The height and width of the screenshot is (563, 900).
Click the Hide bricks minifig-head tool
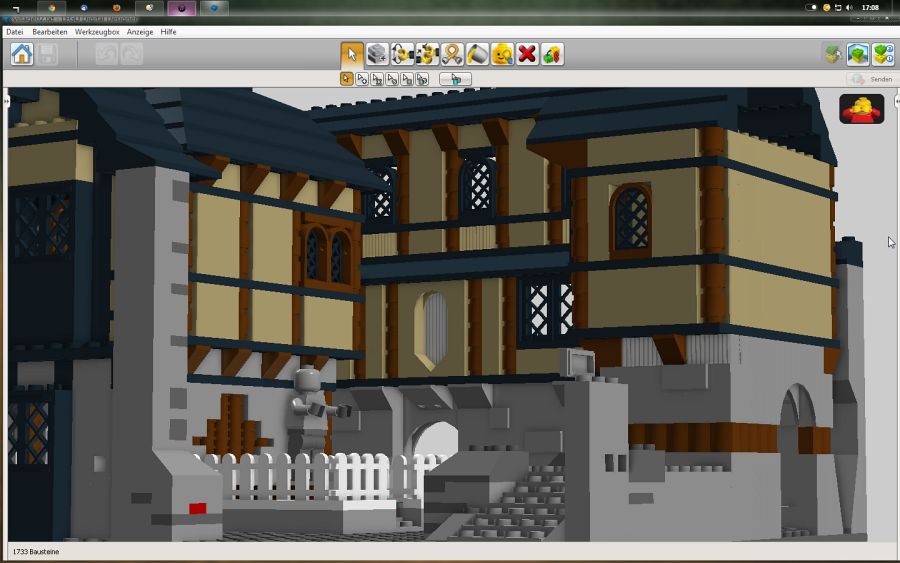(x=502, y=54)
